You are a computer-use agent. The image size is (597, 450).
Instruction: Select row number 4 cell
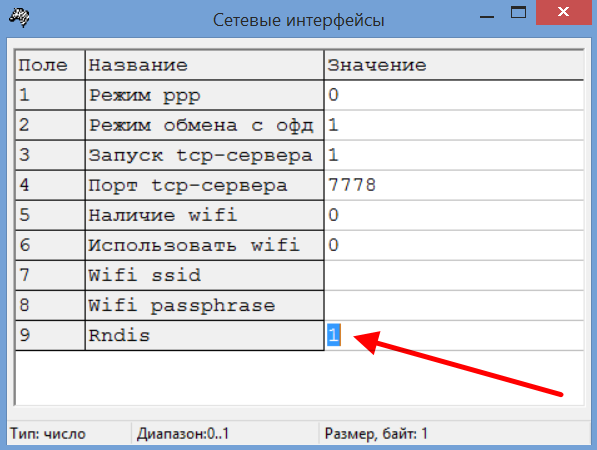pos(50,185)
